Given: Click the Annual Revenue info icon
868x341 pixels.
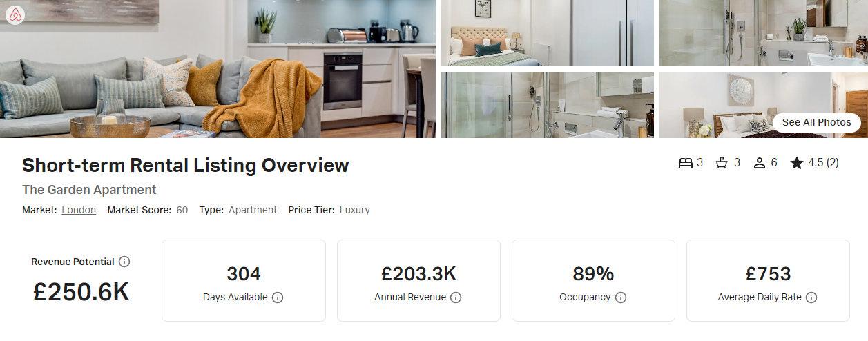Looking at the screenshot, I should click(x=456, y=298).
